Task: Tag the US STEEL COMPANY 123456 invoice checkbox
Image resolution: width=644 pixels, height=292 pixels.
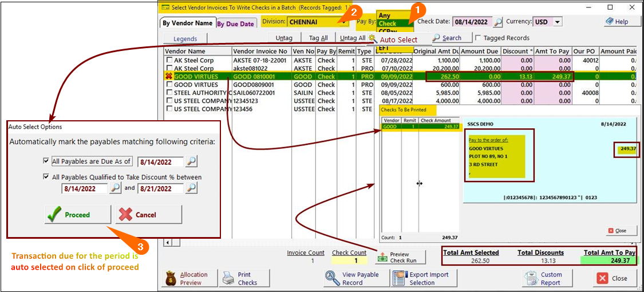Action: click(169, 109)
